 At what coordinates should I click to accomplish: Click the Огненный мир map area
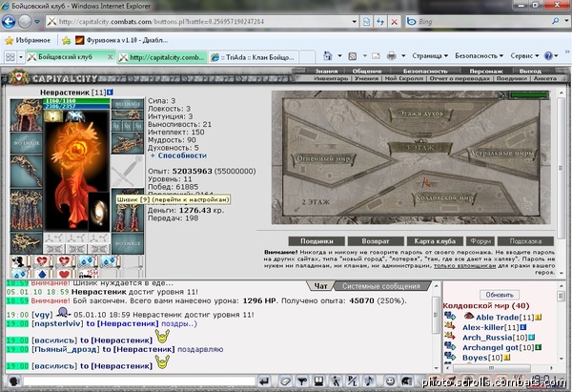[x=323, y=158]
